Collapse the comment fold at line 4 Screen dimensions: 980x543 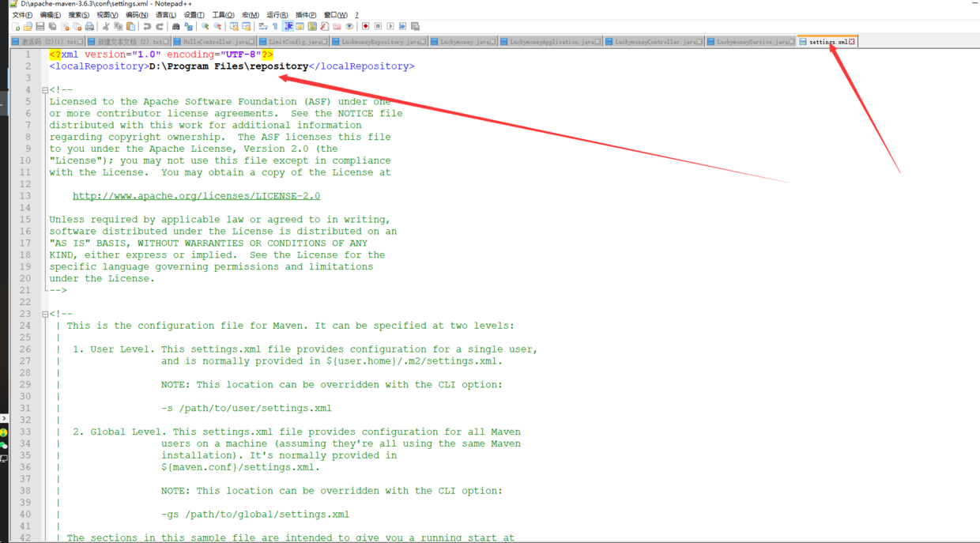coord(44,90)
